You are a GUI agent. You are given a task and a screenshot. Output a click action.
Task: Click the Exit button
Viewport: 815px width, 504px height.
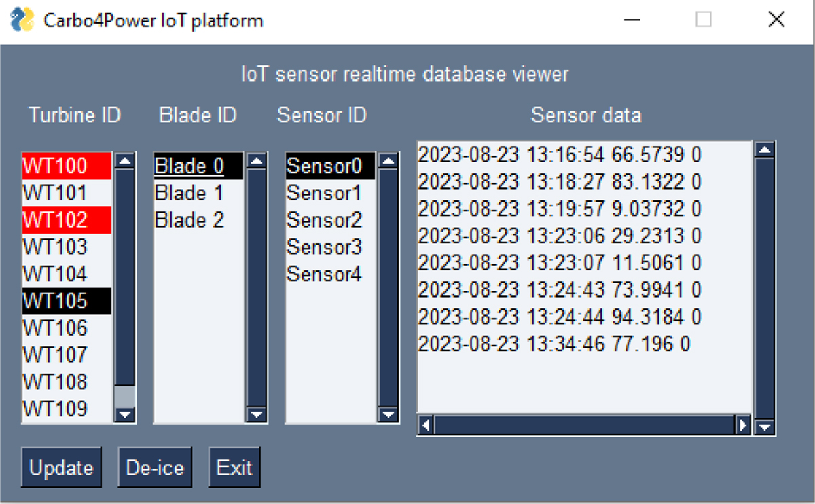[234, 467]
